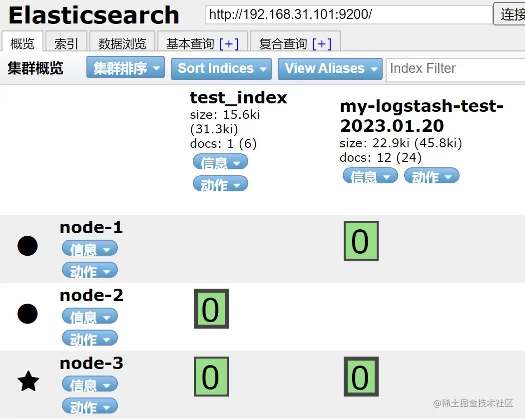The width and height of the screenshot is (525, 420).
Task: Open the 集群排序 dropdown
Action: point(125,67)
